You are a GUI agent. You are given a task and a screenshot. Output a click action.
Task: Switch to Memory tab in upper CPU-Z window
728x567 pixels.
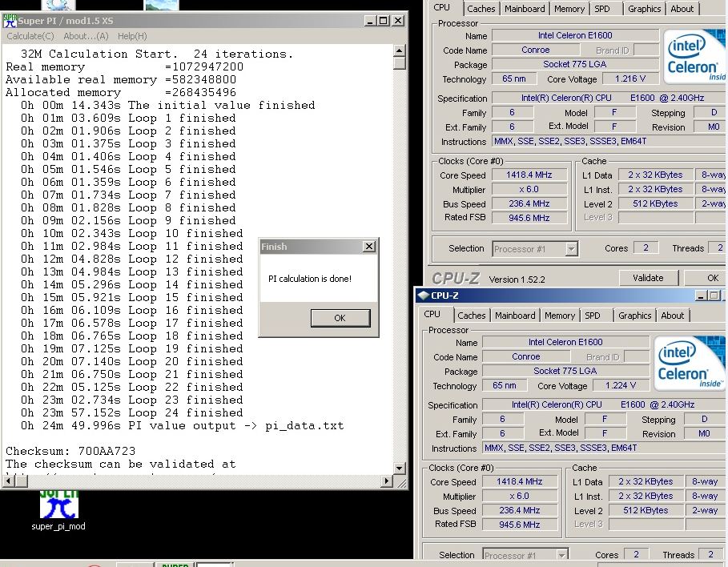coord(569,9)
